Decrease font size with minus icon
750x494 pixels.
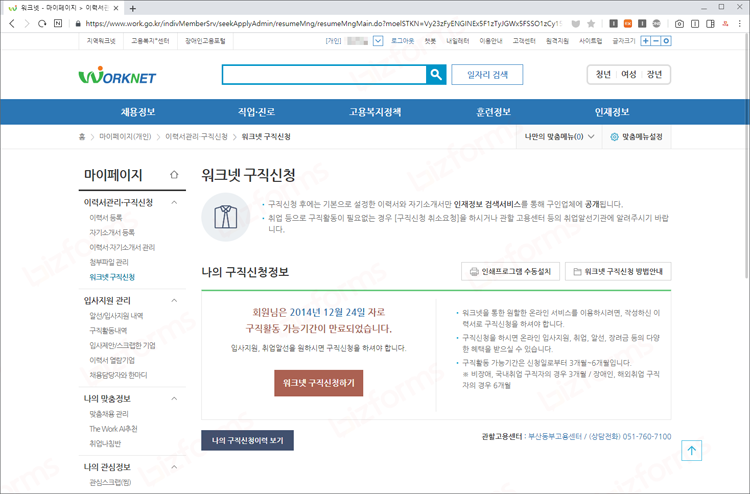pyautogui.click(x=656, y=41)
